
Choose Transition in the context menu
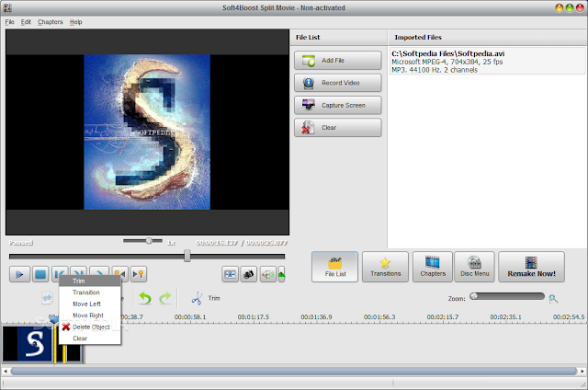[x=90, y=292]
